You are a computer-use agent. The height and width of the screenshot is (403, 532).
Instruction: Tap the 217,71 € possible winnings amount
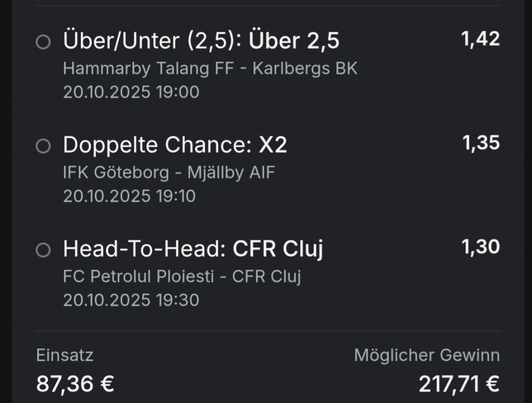(x=459, y=383)
